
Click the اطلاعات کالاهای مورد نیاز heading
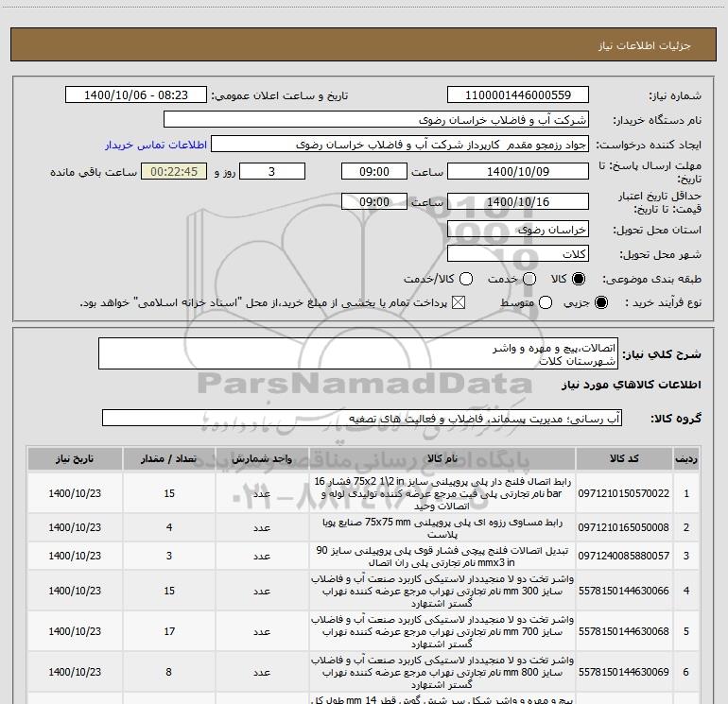[x=632, y=385]
